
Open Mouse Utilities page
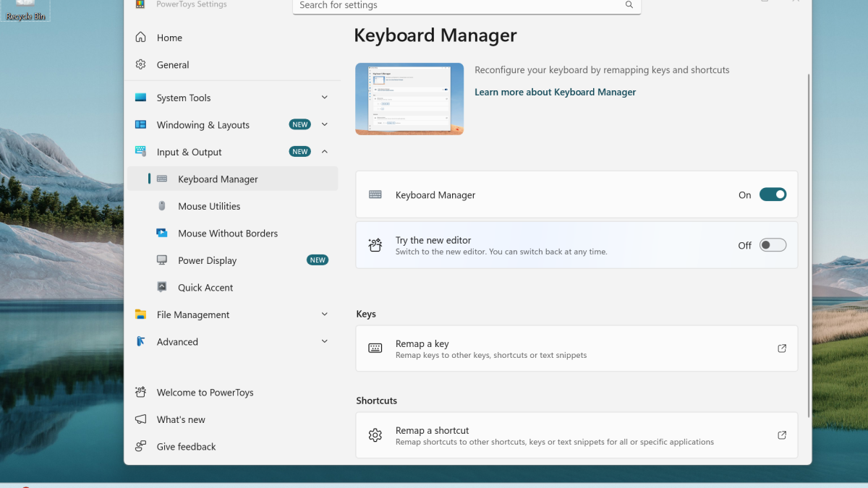[x=232, y=206]
